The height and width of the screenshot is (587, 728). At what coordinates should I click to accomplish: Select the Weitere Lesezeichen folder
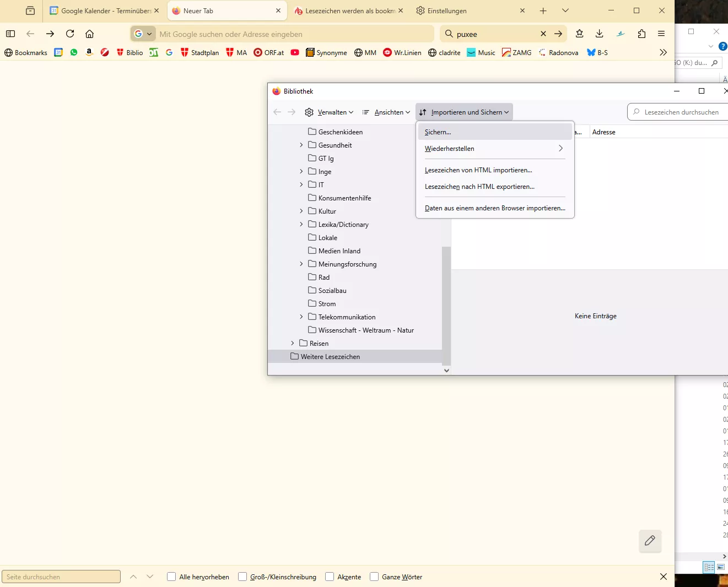tap(330, 357)
